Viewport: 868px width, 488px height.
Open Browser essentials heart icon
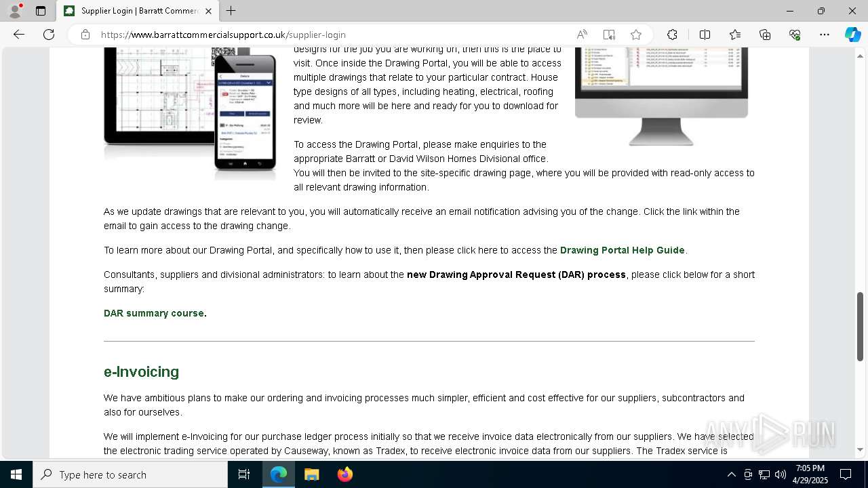[x=795, y=35]
